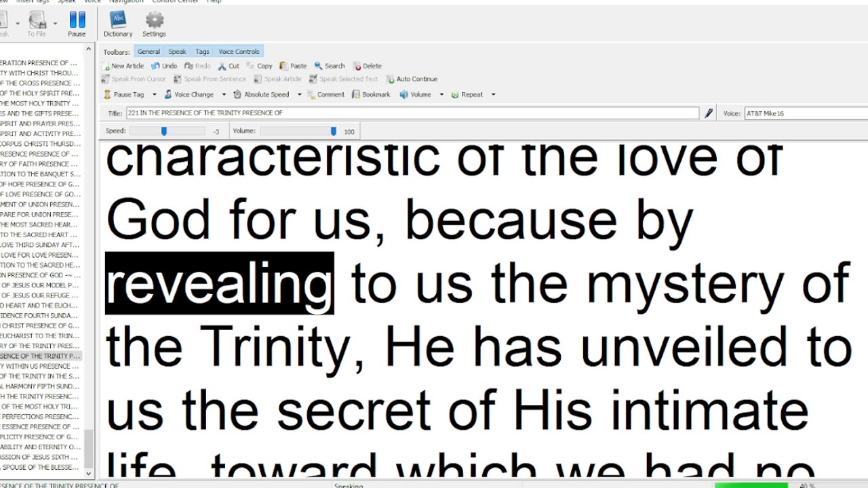Viewport: 868px width, 488px height.
Task: Expand the Absolute Speed dropdown arrow
Action: pyautogui.click(x=299, y=95)
